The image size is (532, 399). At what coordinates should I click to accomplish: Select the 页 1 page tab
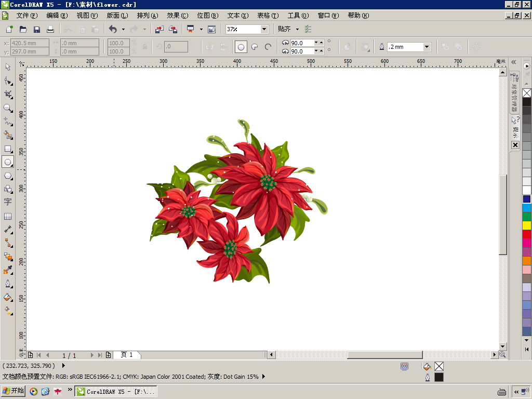click(x=127, y=355)
